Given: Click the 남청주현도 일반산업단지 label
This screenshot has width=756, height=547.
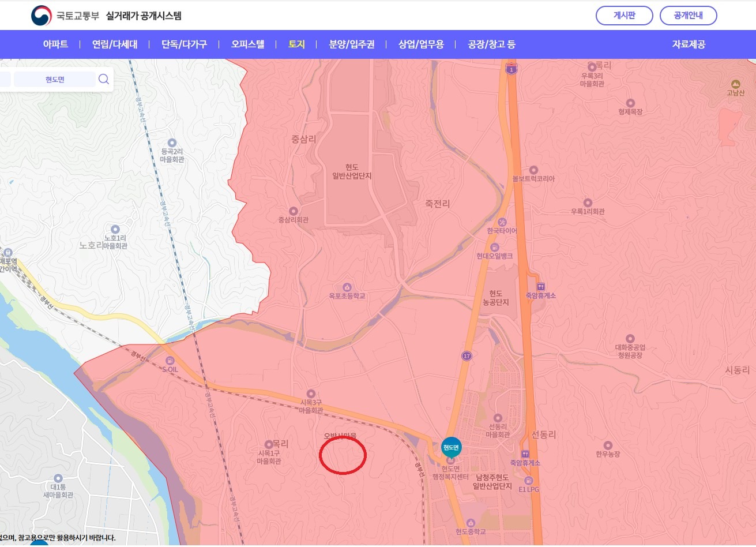Looking at the screenshot, I should pyautogui.click(x=492, y=482).
